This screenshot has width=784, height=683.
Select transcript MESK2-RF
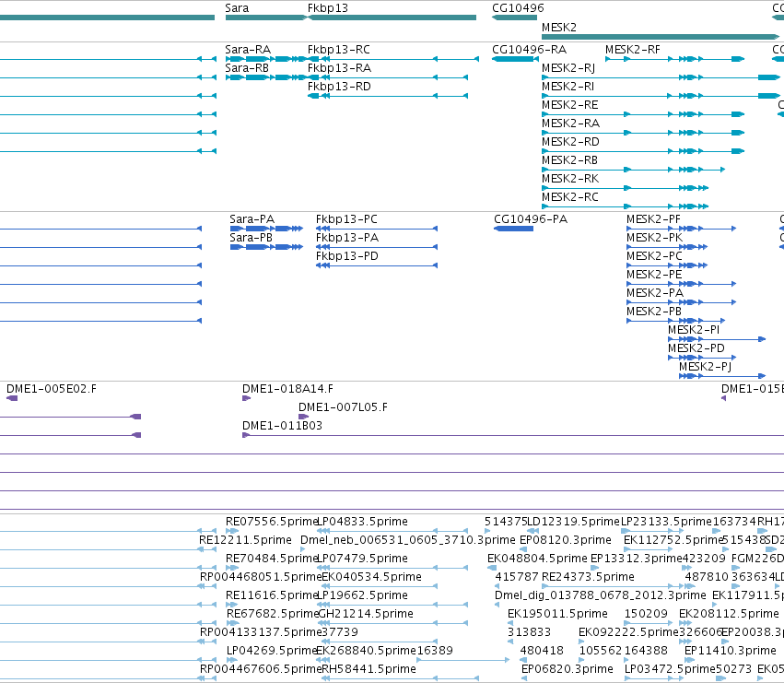click(633, 50)
